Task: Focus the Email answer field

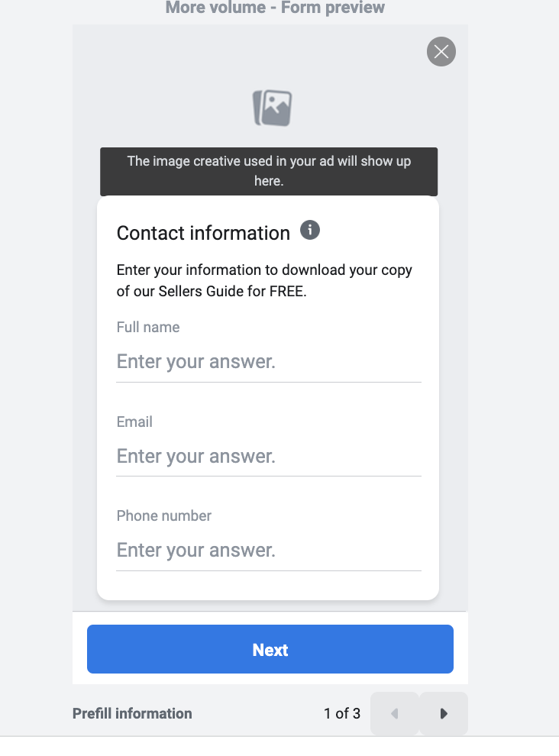Action: pyautogui.click(x=269, y=456)
